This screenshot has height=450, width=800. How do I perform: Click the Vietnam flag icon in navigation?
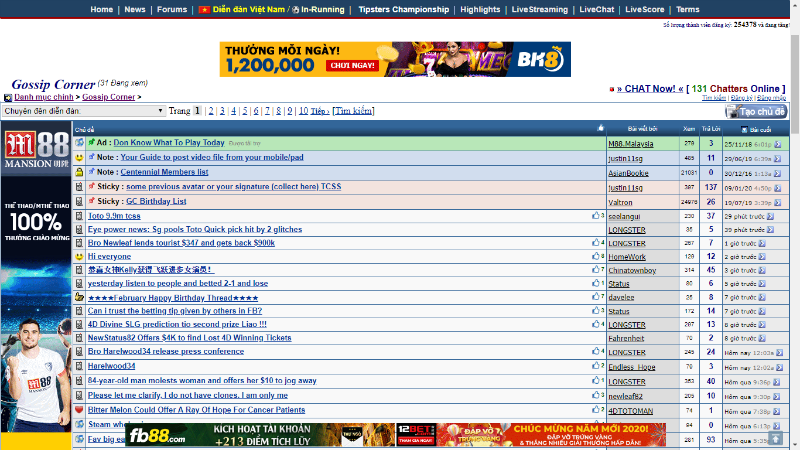(204, 10)
